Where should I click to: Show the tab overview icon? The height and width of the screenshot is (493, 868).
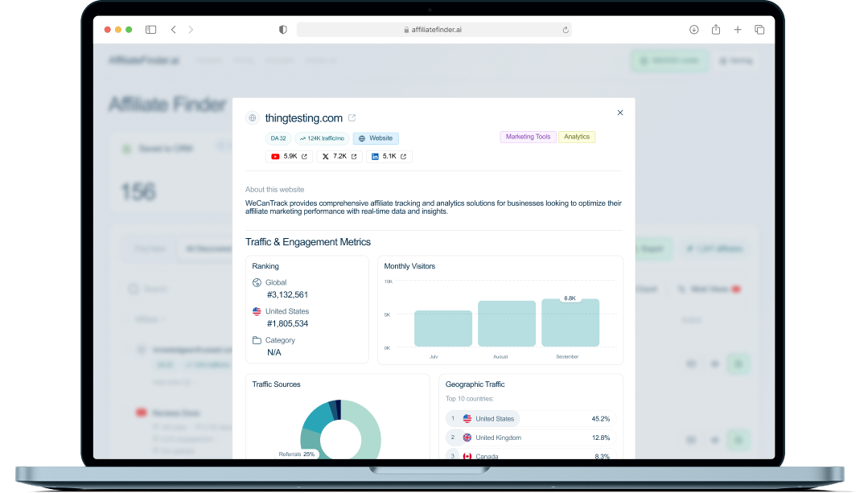coord(759,29)
